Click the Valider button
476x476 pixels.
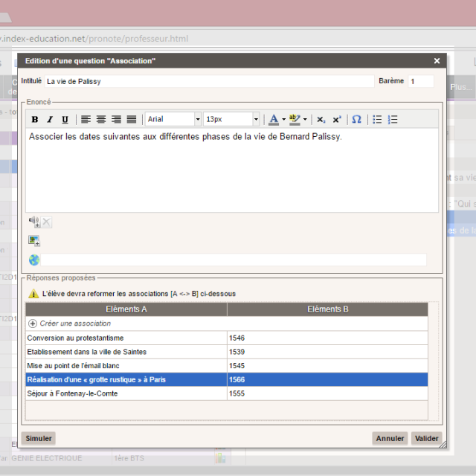[427, 439]
